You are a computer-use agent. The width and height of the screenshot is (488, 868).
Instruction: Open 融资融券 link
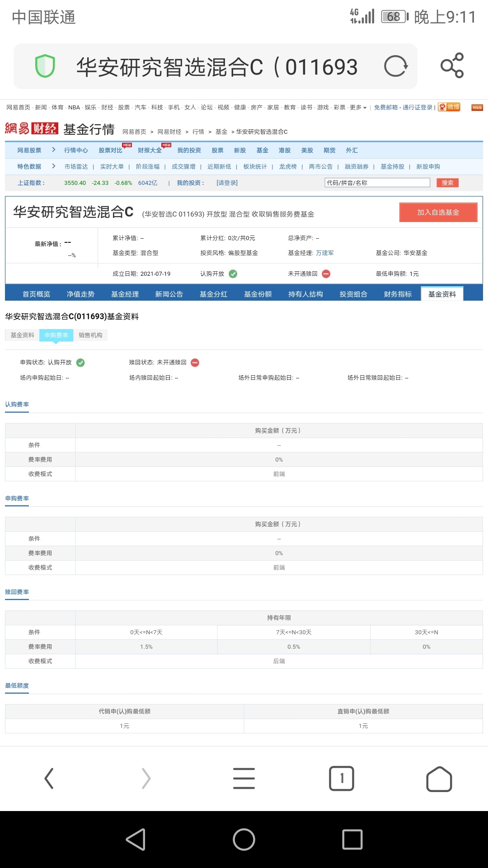(357, 166)
